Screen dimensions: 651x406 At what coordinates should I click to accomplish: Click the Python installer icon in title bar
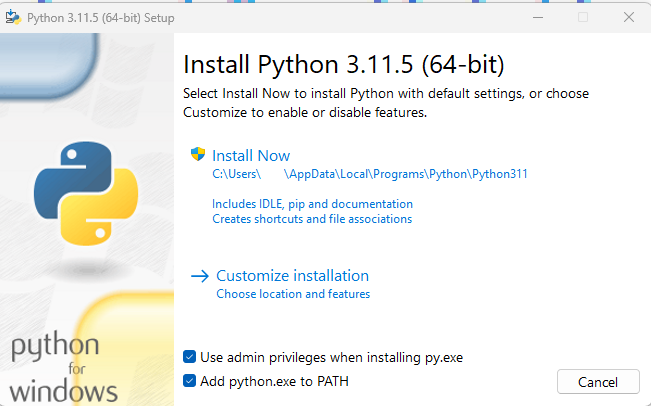(13, 17)
